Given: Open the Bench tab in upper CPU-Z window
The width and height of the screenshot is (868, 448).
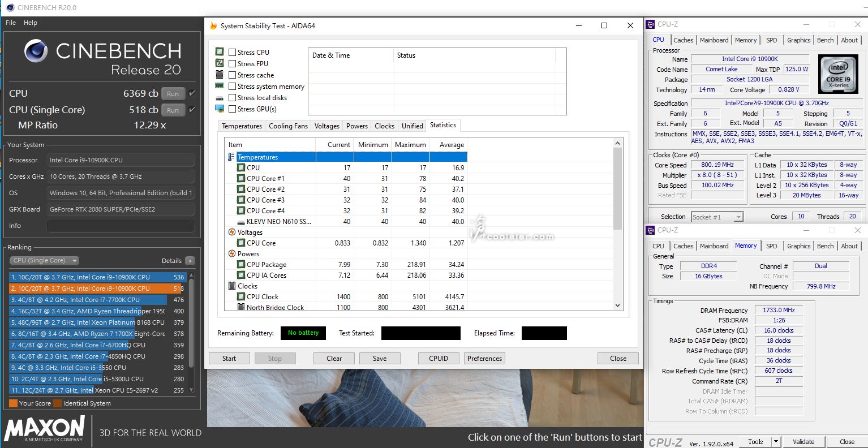Looking at the screenshot, I should click(x=825, y=40).
